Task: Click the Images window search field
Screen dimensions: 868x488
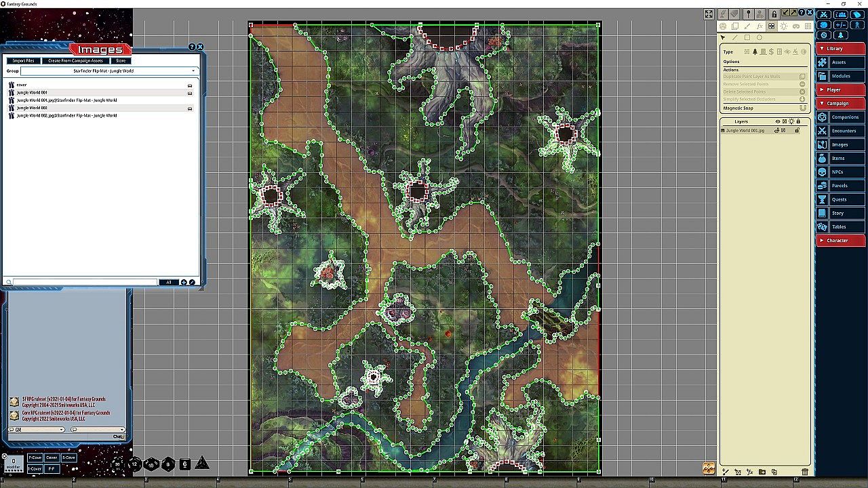Action: (x=85, y=282)
